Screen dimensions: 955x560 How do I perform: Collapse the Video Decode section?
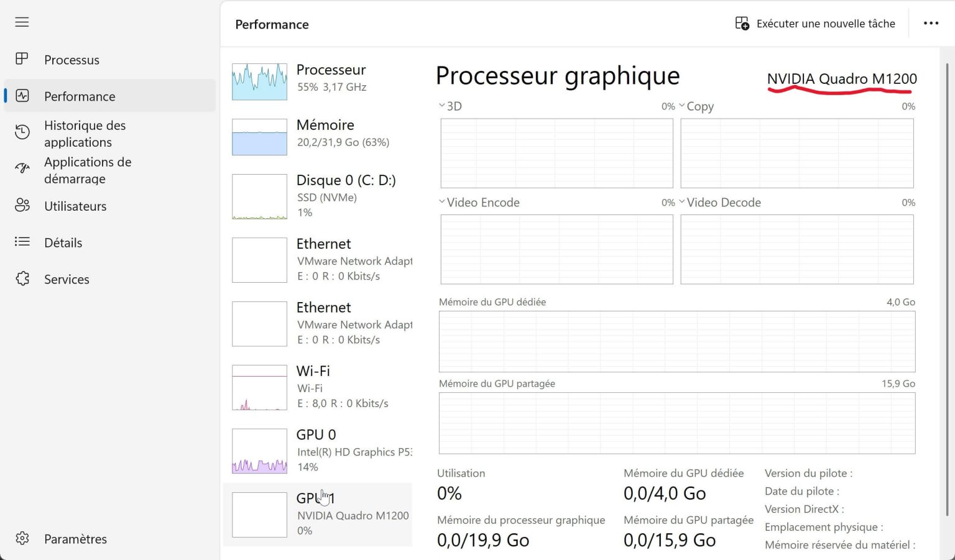(682, 202)
